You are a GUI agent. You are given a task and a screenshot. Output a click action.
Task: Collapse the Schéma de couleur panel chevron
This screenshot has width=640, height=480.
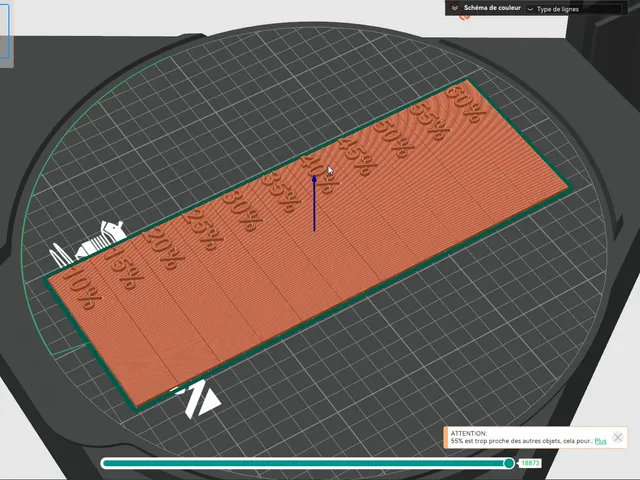pos(455,8)
